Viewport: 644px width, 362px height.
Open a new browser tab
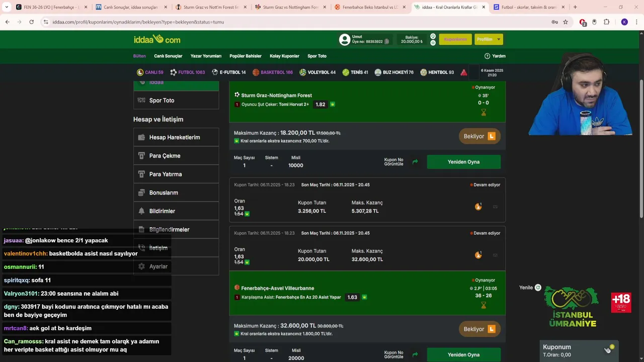[x=575, y=7]
